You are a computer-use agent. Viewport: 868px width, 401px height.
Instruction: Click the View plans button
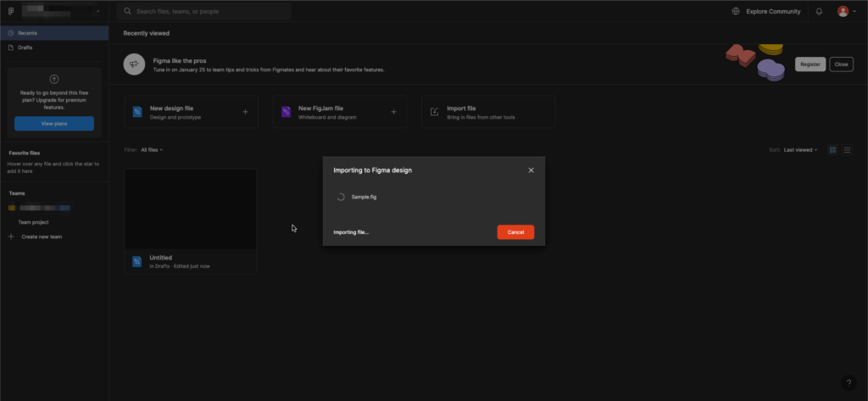point(54,124)
